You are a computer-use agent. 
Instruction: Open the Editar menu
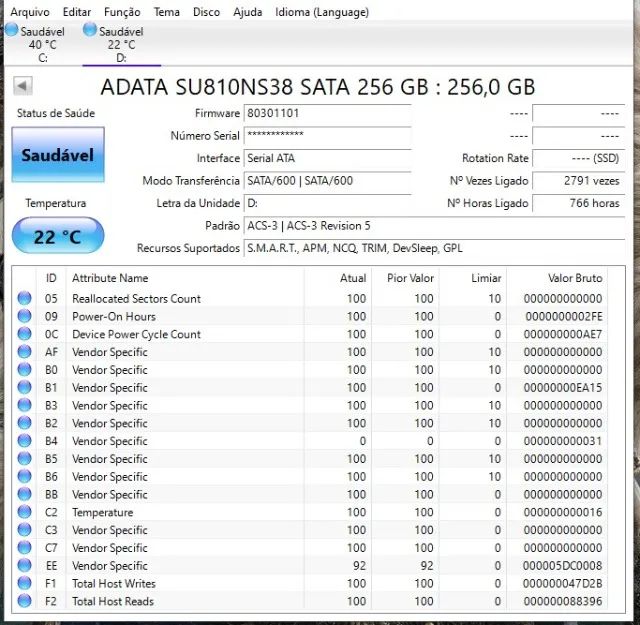pyautogui.click(x=77, y=12)
